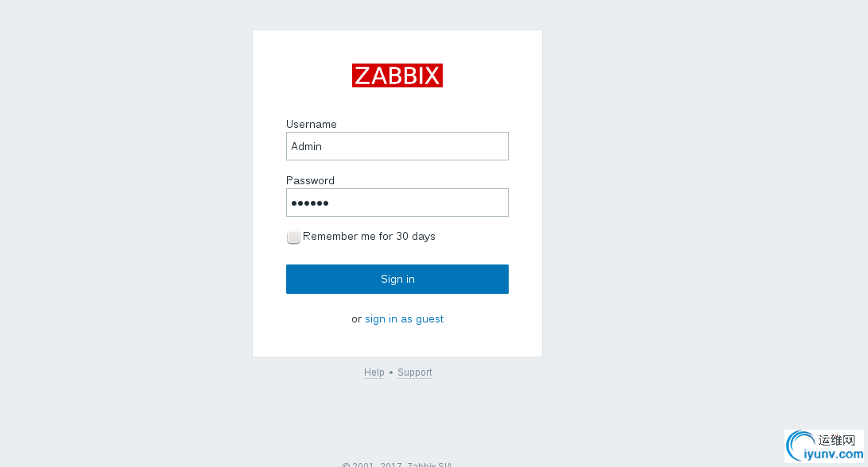Click the Username label text
868x467 pixels.
click(311, 124)
